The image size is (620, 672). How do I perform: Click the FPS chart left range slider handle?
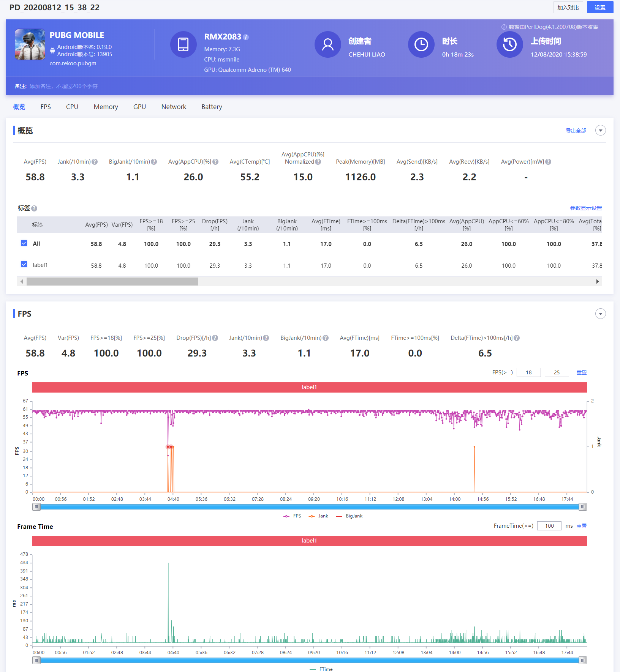36,507
